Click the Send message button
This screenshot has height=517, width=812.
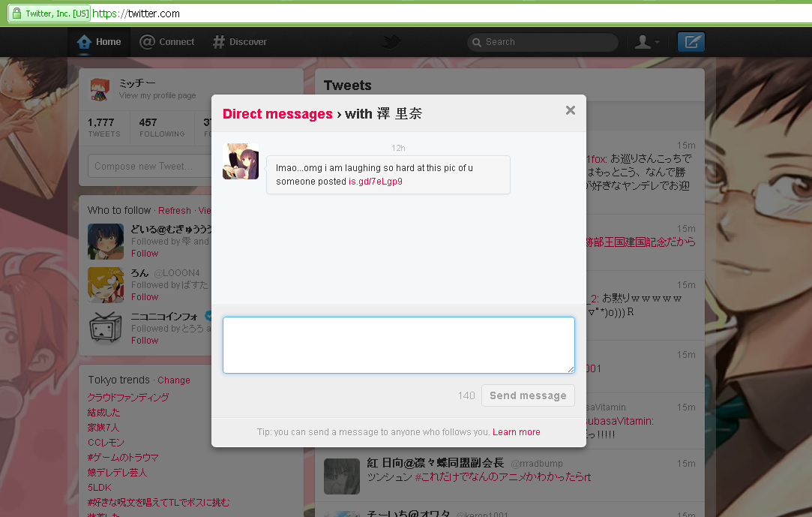point(529,395)
